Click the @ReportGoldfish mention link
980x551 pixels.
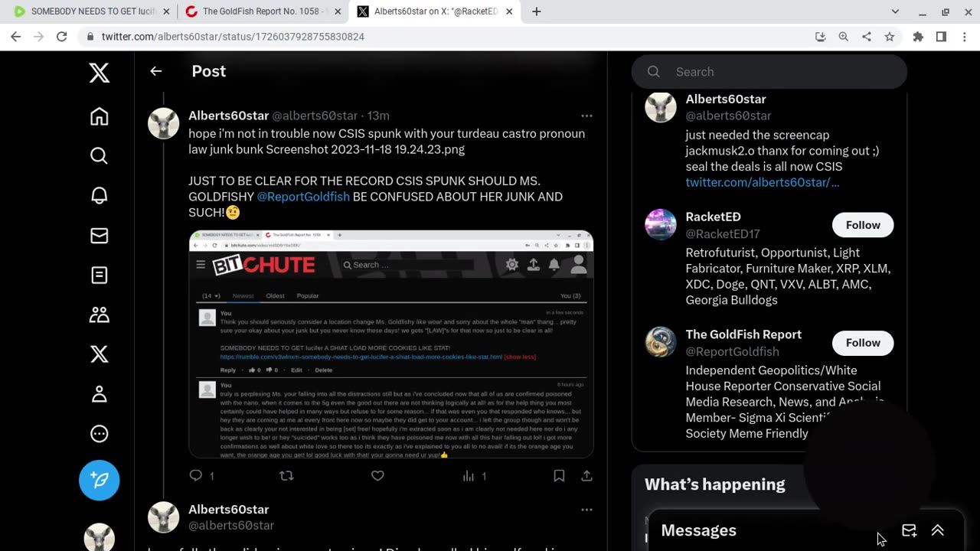(x=303, y=197)
